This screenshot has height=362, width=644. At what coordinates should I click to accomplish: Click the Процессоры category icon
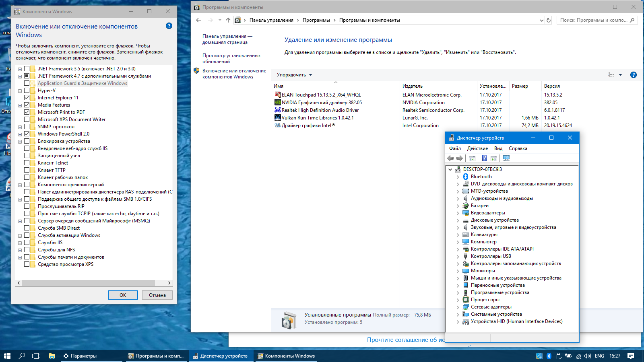click(x=466, y=300)
